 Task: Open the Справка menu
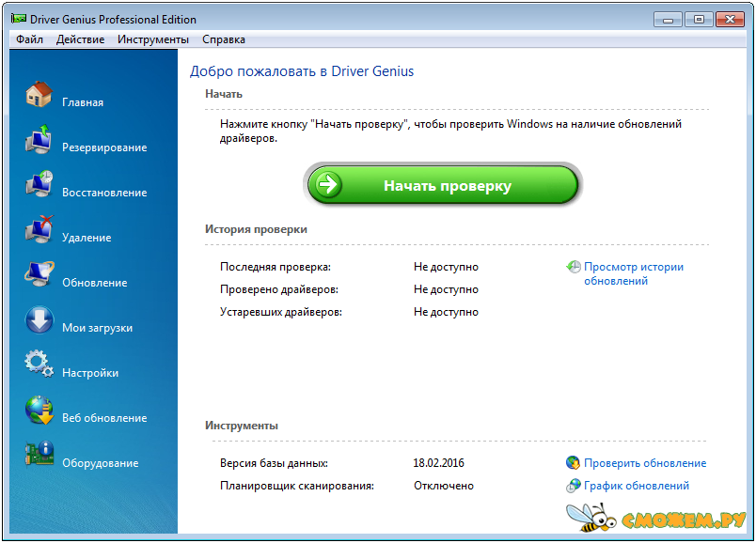pos(224,39)
